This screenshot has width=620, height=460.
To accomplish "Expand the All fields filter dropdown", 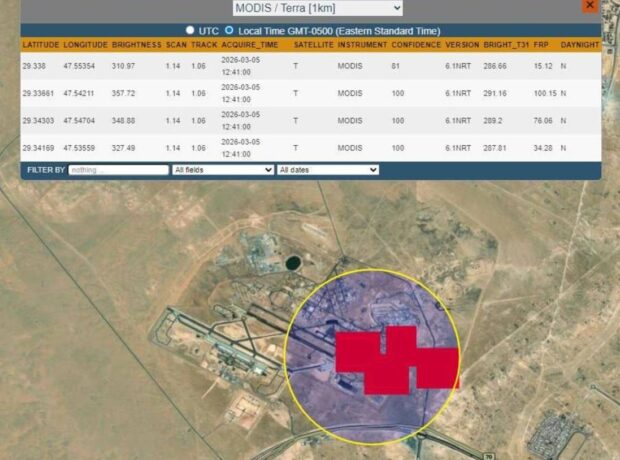I will click(x=223, y=170).
